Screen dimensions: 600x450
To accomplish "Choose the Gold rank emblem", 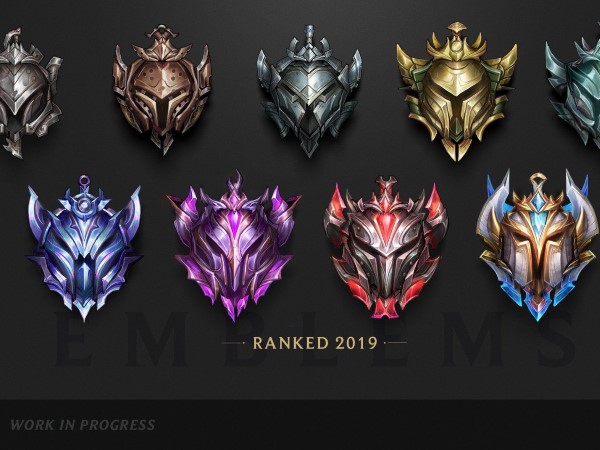I will pos(457,91).
